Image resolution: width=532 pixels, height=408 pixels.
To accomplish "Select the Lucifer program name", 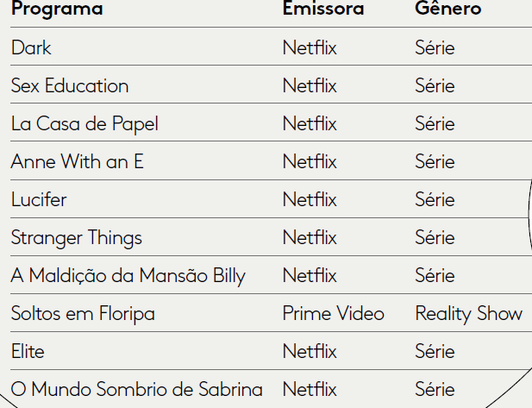I will [39, 199].
